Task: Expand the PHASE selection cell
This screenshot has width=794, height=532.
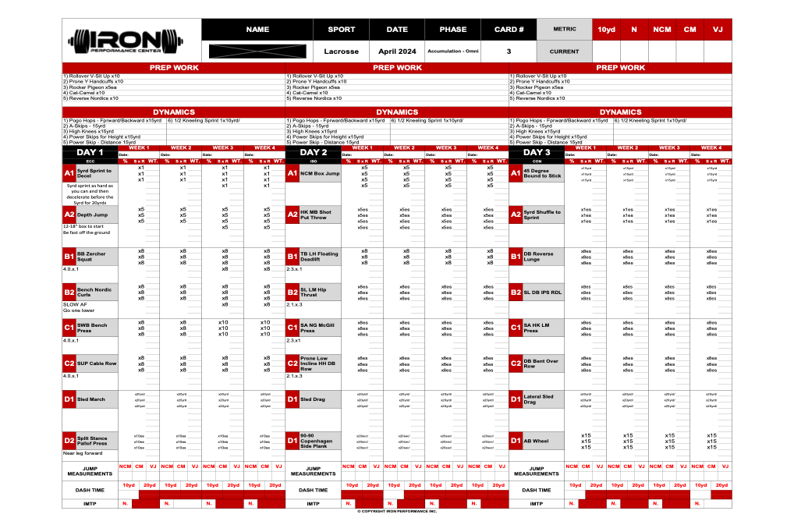Action: pos(451,50)
